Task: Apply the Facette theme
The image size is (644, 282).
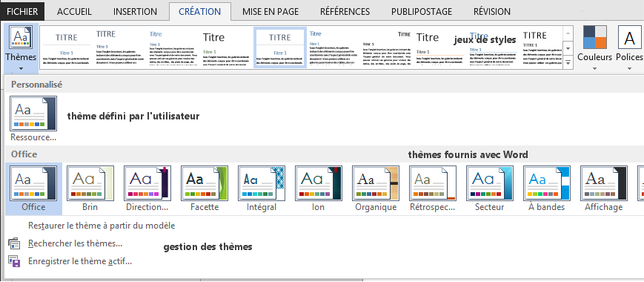Action: point(205,188)
